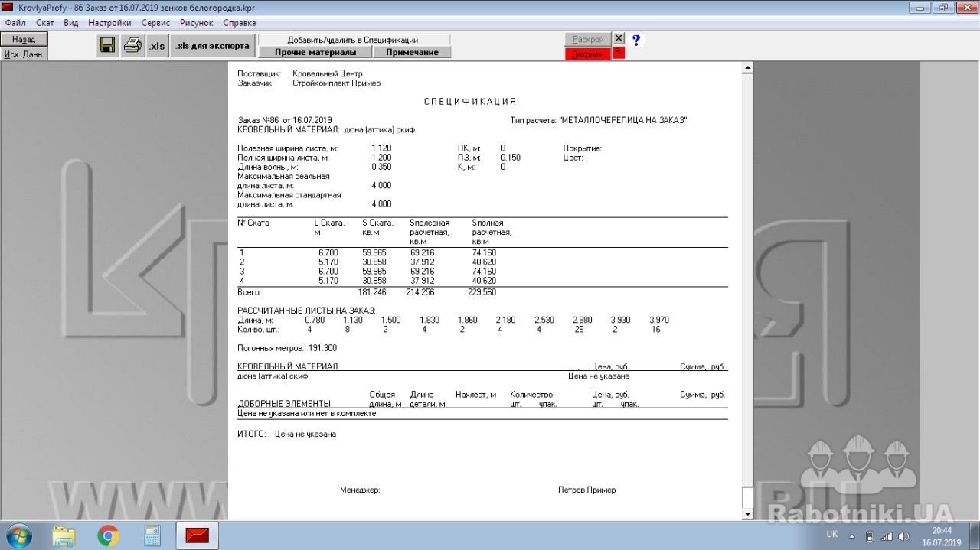The width and height of the screenshot is (980, 550).
Task: Click 'Заказ №86 от 16.07.2019' text
Action: pyautogui.click(x=285, y=120)
